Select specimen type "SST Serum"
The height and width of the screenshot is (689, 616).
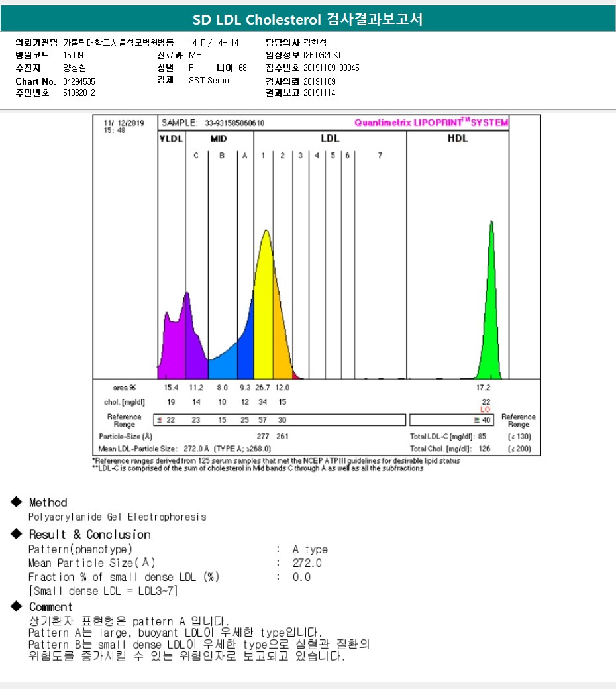210,80
